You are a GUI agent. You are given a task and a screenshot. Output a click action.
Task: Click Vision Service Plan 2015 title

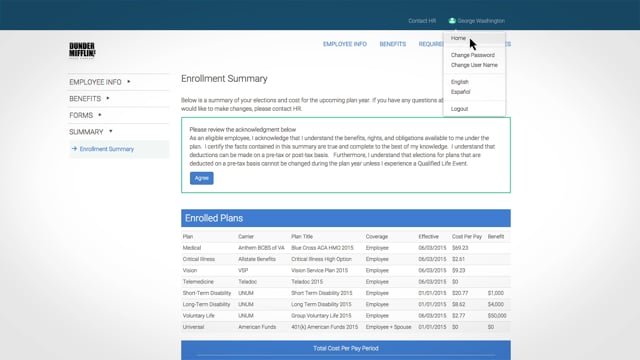point(320,270)
